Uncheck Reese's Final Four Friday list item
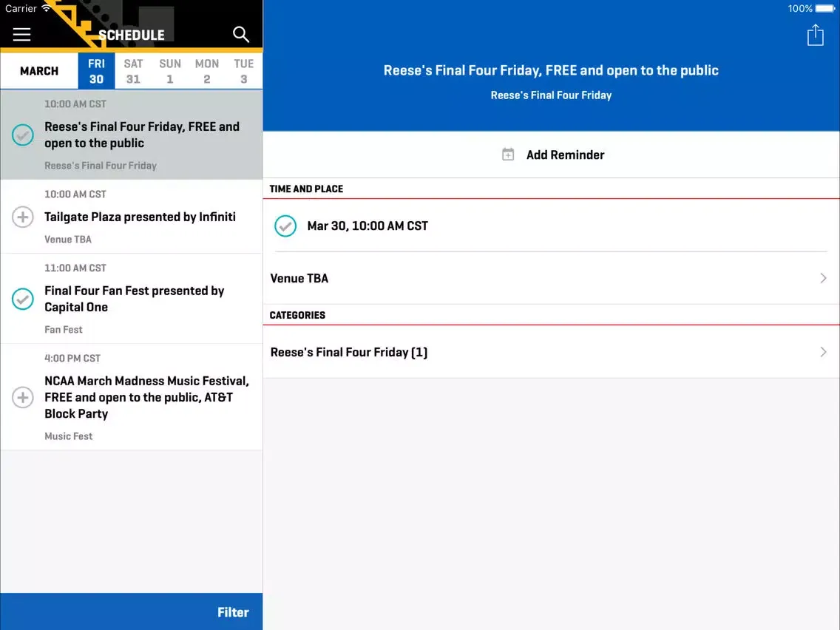 (23, 135)
